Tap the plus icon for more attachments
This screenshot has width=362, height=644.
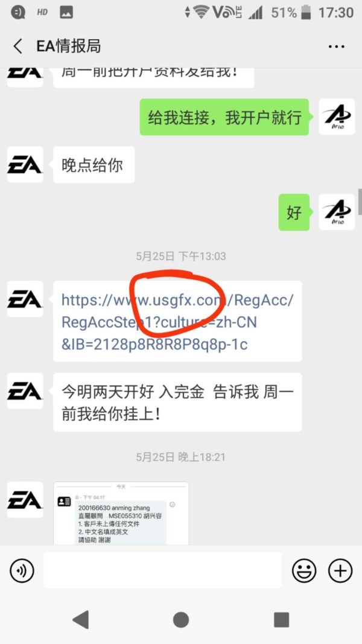(x=340, y=571)
